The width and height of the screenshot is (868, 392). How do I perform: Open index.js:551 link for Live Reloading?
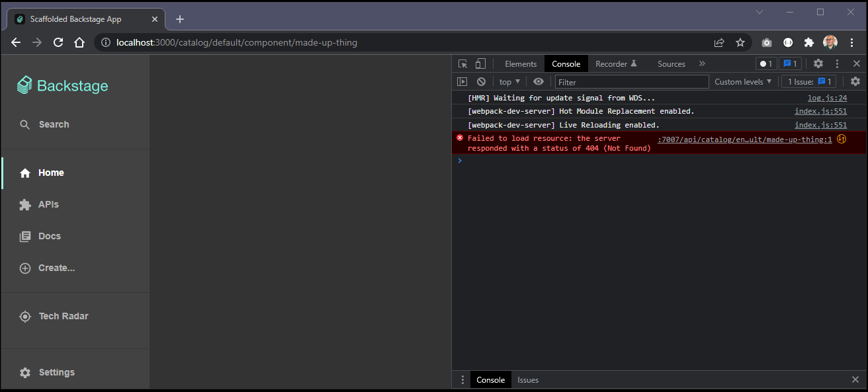click(820, 125)
